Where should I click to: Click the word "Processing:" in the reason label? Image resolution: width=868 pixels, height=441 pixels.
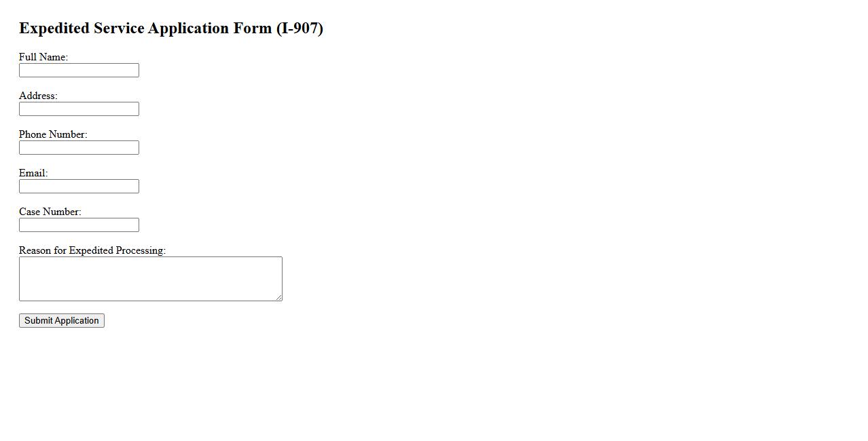pyautogui.click(x=141, y=250)
